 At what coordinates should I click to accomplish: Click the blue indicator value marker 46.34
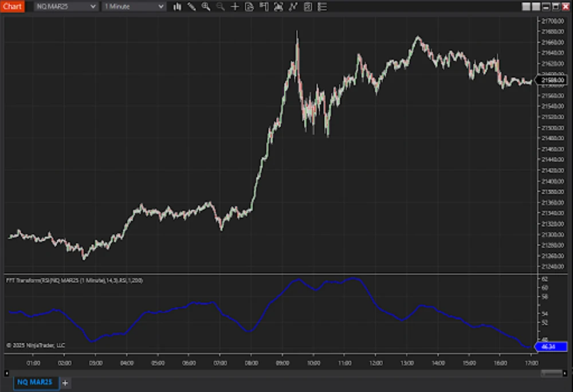(x=551, y=346)
